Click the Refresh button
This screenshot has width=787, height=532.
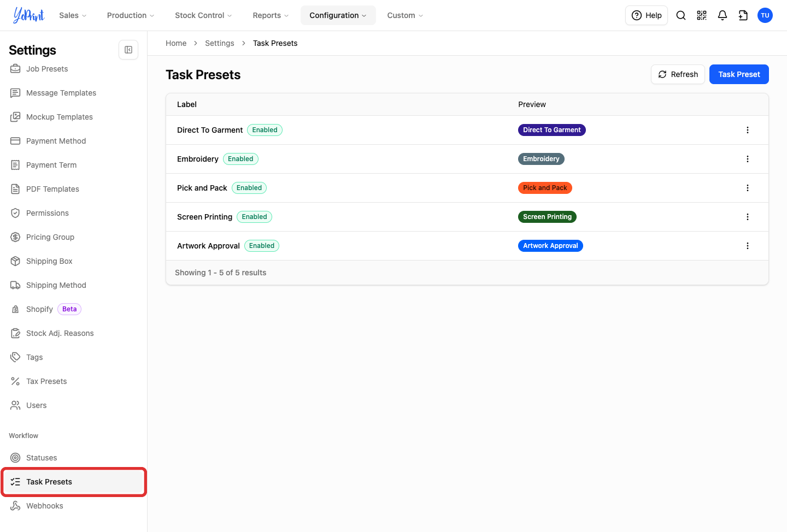[678, 74]
